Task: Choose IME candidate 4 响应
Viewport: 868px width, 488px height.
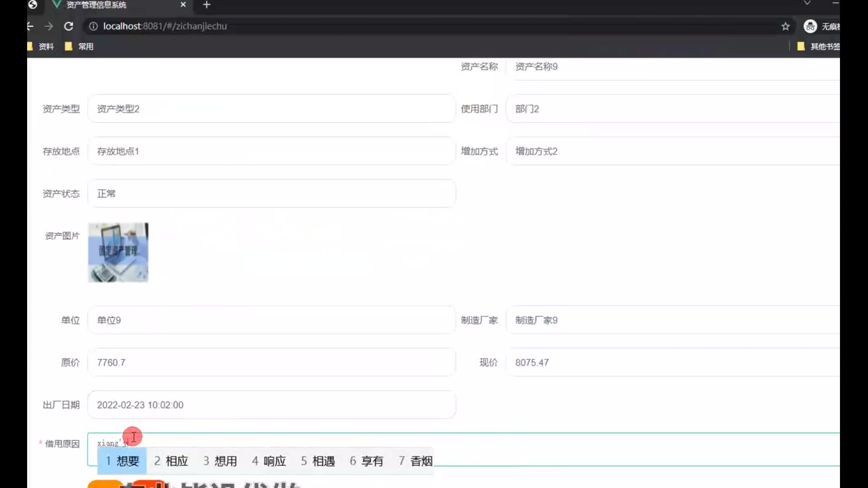Action: (x=269, y=461)
